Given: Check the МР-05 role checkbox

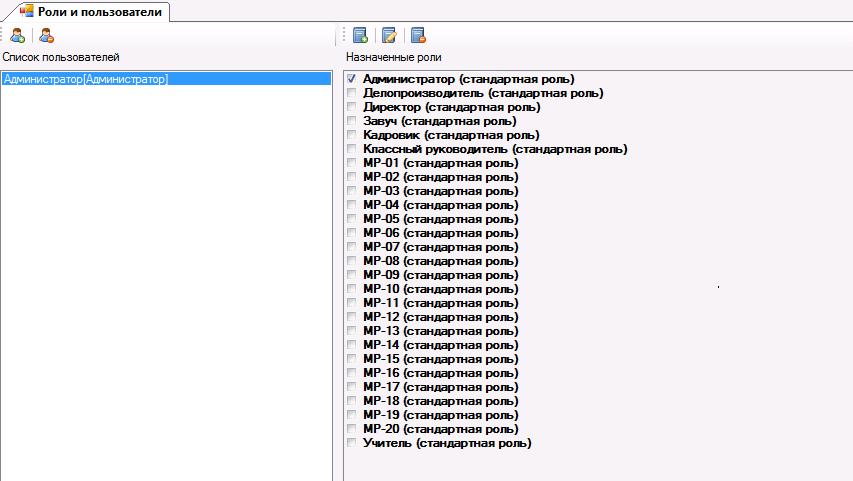Looking at the screenshot, I should [351, 219].
